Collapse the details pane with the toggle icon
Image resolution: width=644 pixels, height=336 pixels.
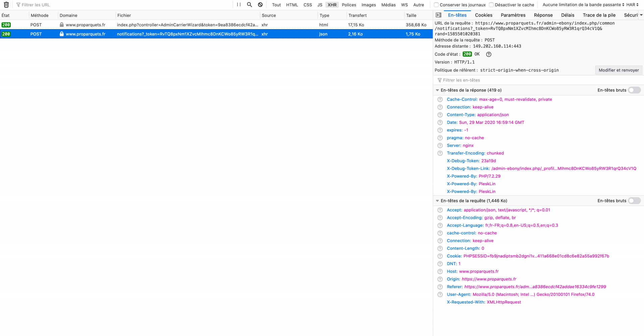click(x=438, y=15)
